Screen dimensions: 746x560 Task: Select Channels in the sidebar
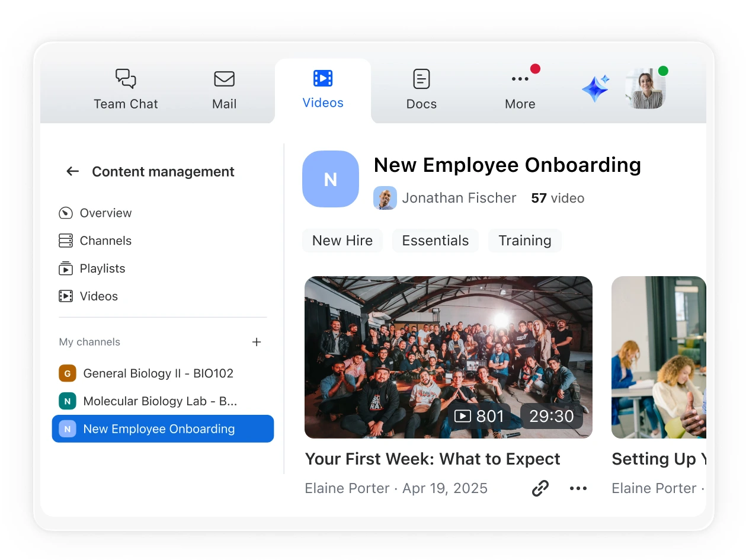pos(105,241)
